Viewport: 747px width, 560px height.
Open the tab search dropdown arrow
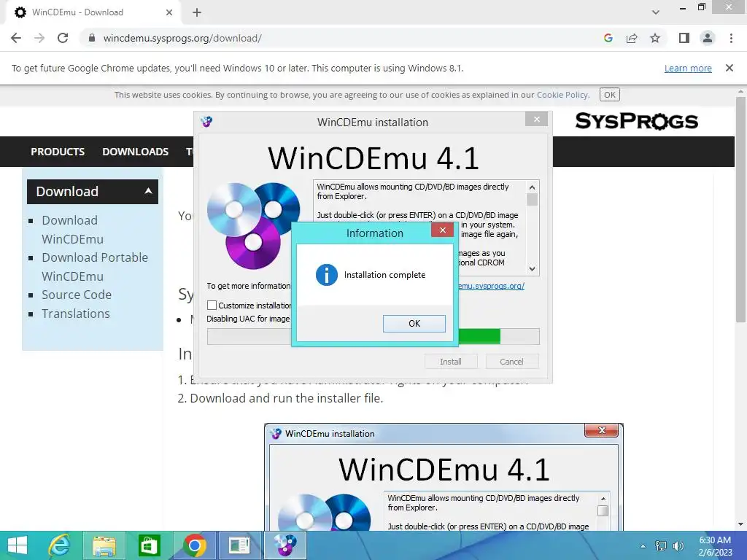click(656, 12)
